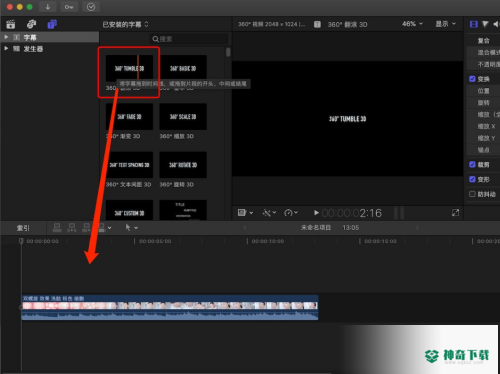This screenshot has width=500, height=374.
Task: Click connect clip to primary storyline icon
Action: (x=57, y=228)
